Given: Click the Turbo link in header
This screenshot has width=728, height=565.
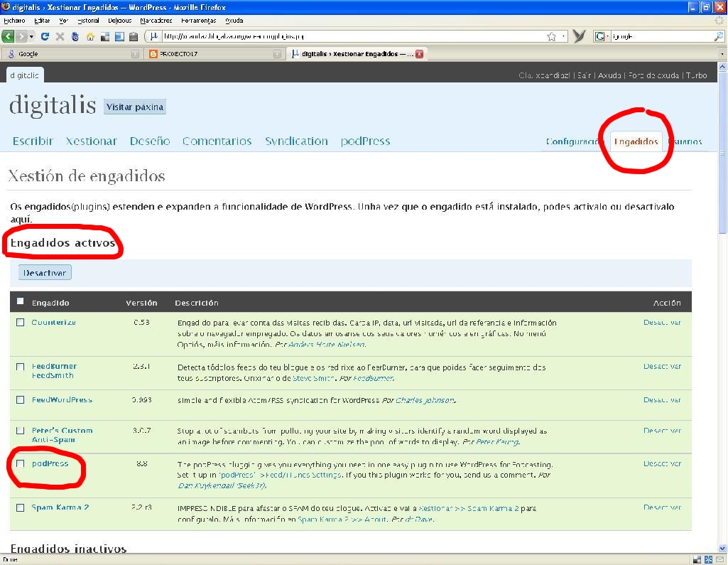Looking at the screenshot, I should click(x=697, y=75).
